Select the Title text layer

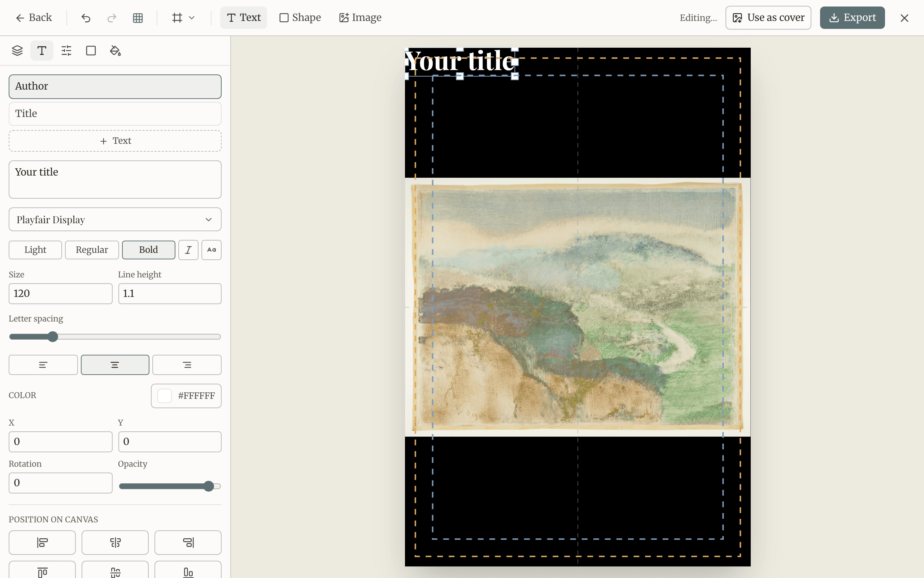(115, 113)
